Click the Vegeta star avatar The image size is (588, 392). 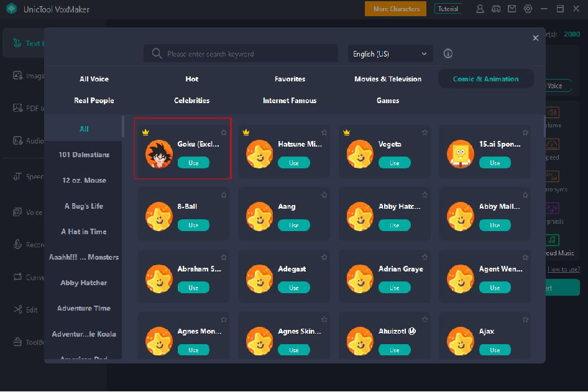click(360, 153)
